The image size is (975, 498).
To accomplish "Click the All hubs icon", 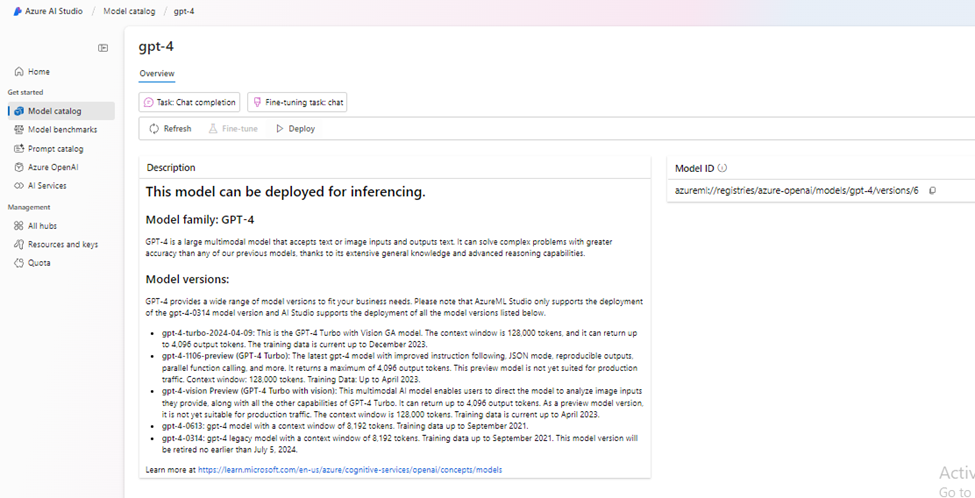I will (x=19, y=226).
